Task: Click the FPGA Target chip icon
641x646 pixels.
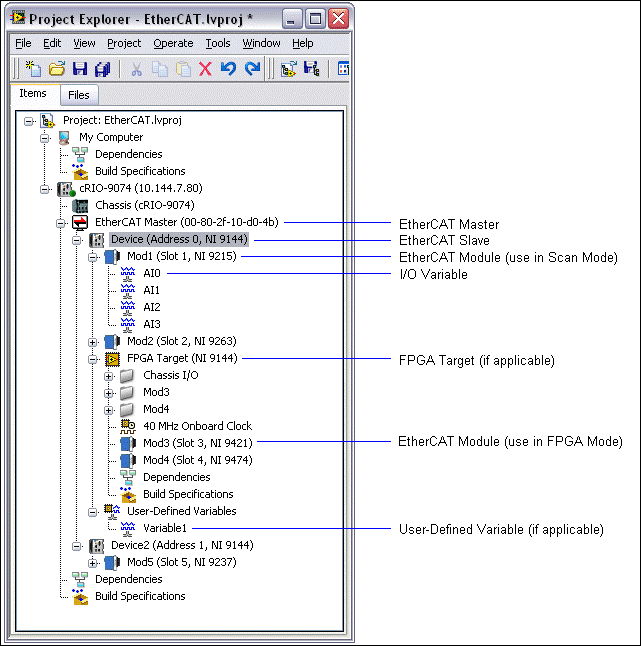Action: [x=112, y=359]
